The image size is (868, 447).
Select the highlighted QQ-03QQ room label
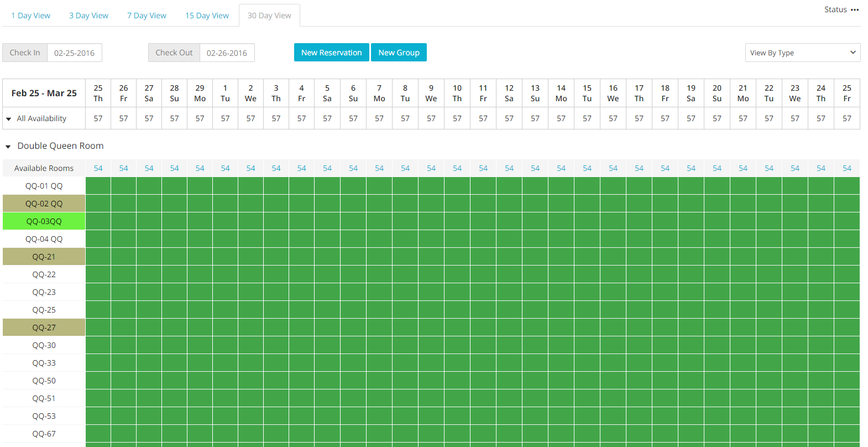(x=44, y=221)
